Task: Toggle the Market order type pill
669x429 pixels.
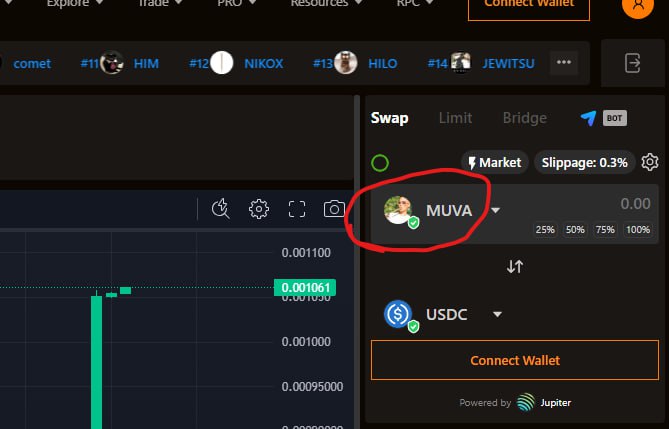Action: [494, 163]
